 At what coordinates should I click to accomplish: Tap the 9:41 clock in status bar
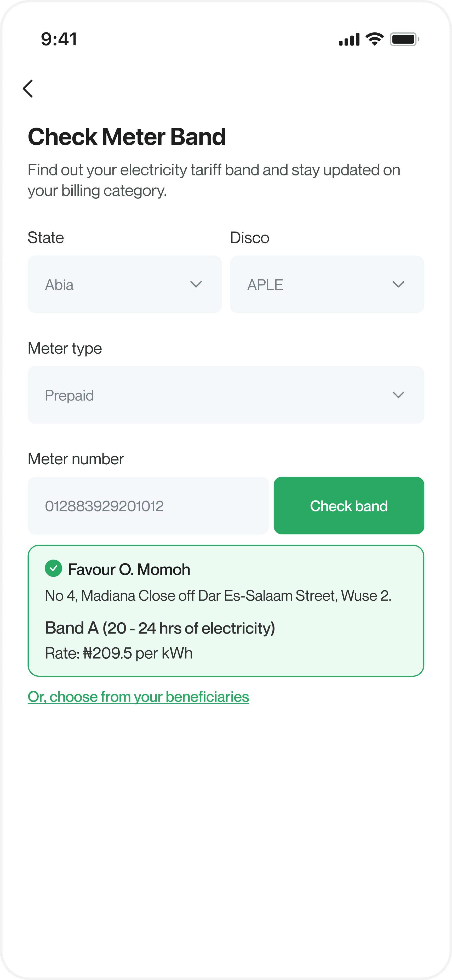point(59,39)
